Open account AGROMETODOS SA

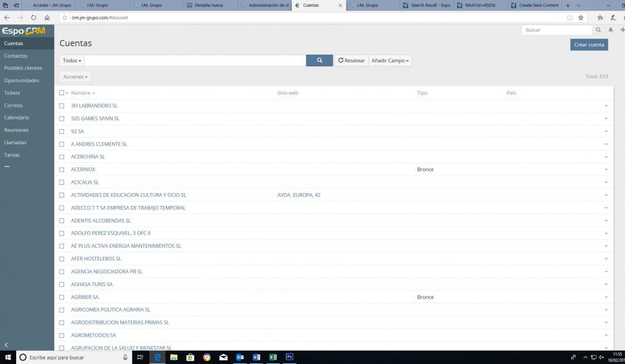click(x=93, y=335)
